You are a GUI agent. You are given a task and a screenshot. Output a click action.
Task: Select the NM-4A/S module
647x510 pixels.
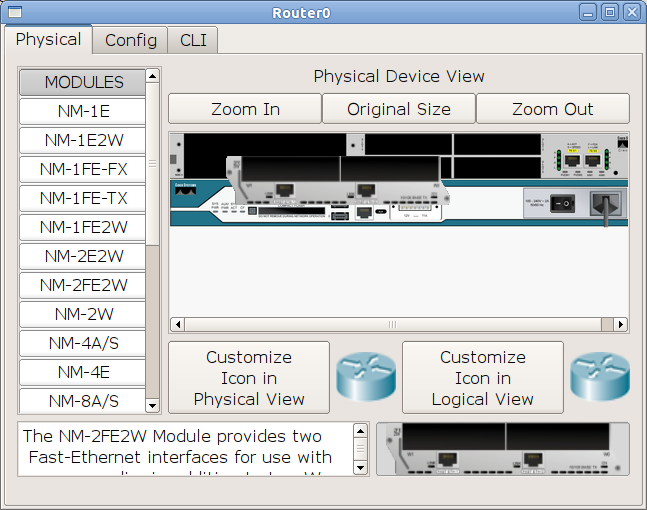pyautogui.click(x=83, y=343)
